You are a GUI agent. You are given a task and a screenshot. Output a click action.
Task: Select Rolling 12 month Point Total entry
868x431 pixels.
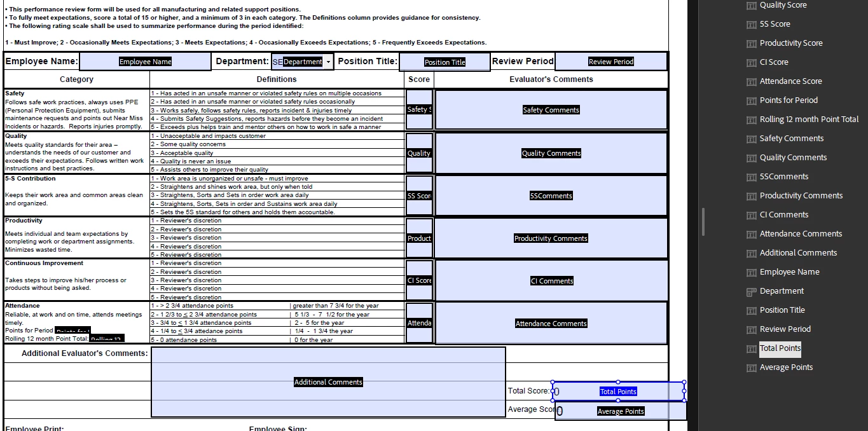point(809,120)
